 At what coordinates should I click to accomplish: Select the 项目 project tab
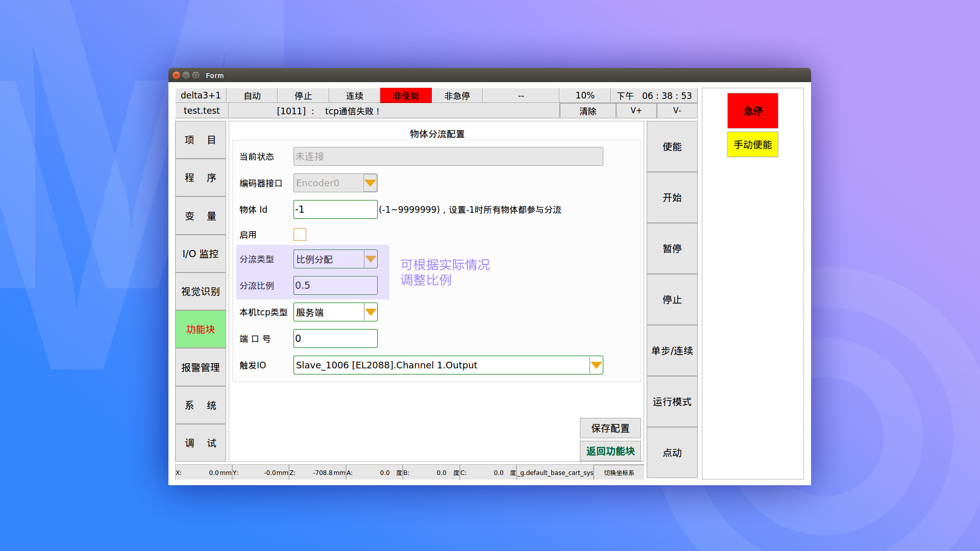200,140
